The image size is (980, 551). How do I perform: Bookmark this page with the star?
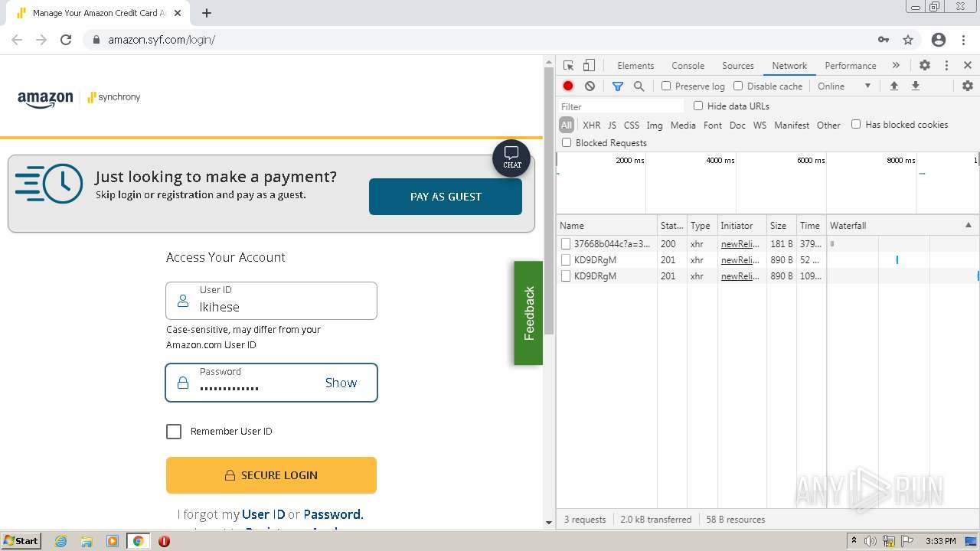pos(908,40)
